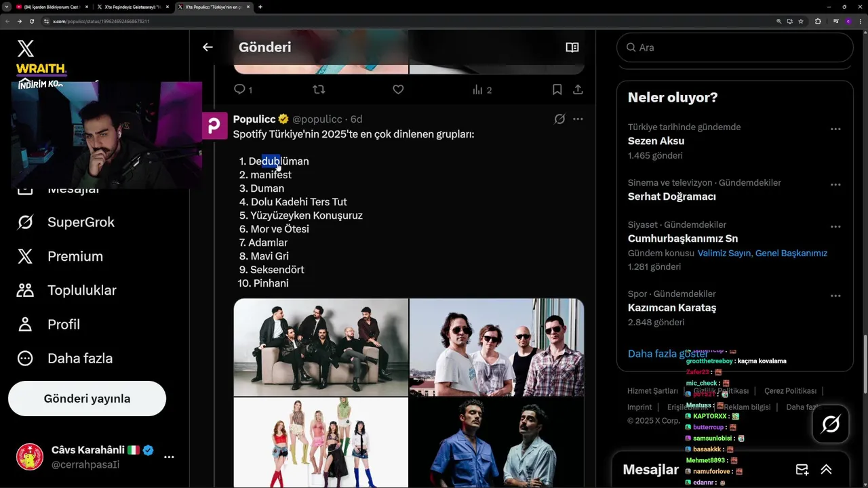Viewport: 868px width, 488px height.
Task: Bookmark the upper post
Action: (557, 89)
